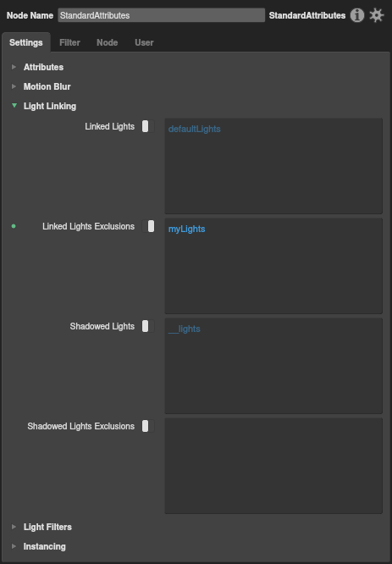Viewport: 392px width, 564px height.
Task: Click the myLights exclusions text box
Action: tap(273, 266)
